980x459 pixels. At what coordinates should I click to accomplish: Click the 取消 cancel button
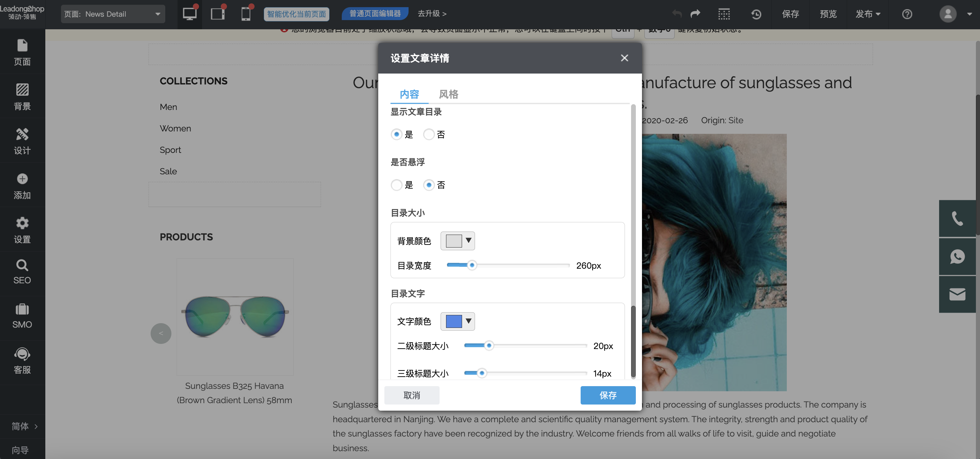point(412,395)
